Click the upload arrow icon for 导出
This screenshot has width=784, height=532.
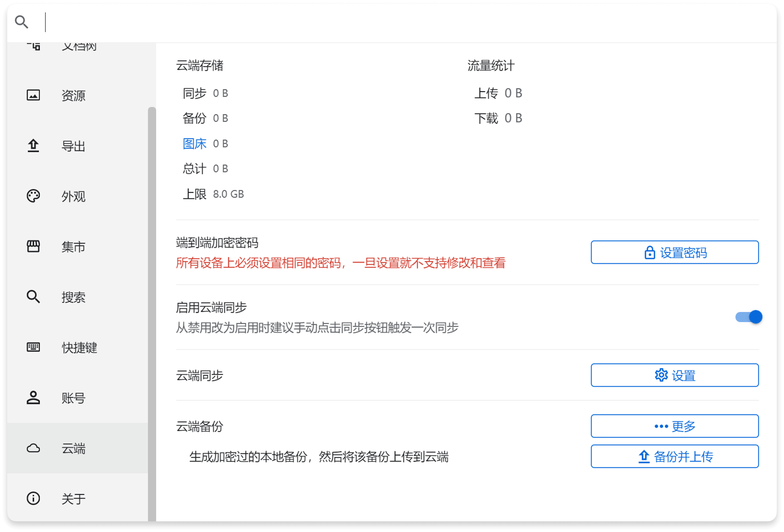tap(33, 146)
